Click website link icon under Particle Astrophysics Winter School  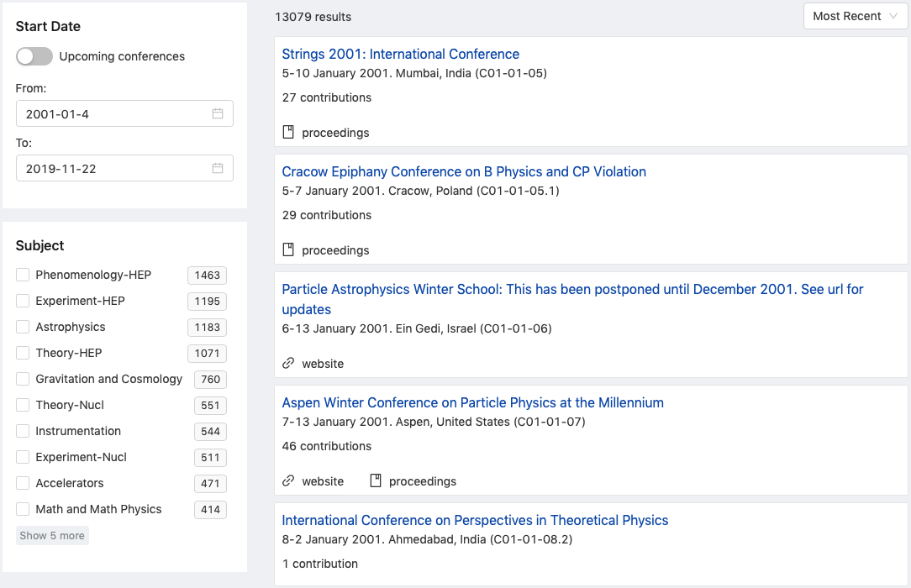point(288,364)
